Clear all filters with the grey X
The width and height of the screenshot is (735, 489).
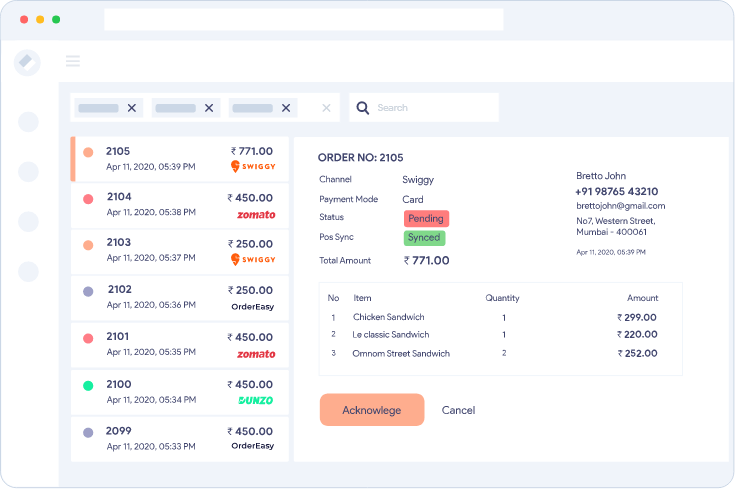click(326, 108)
